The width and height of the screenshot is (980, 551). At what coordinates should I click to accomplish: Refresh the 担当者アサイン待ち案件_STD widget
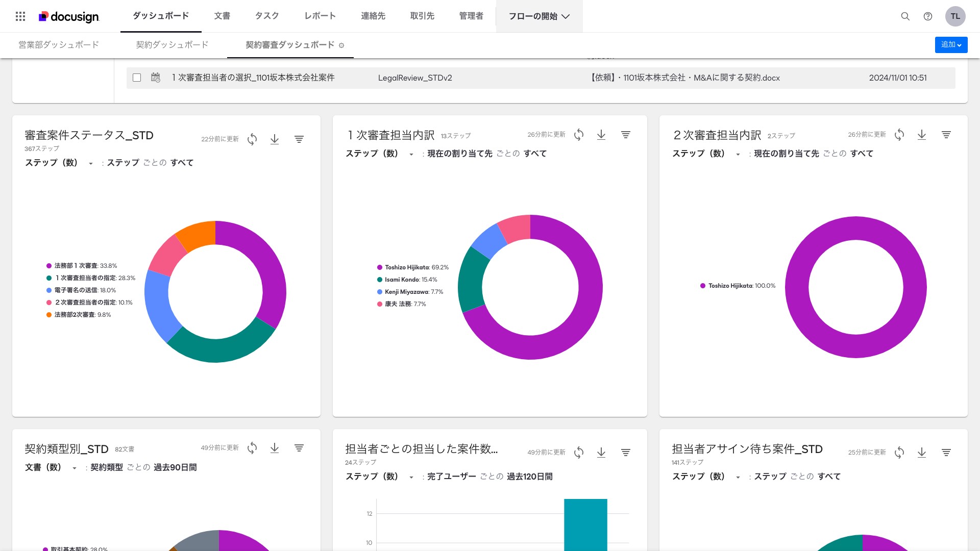[x=899, y=453]
